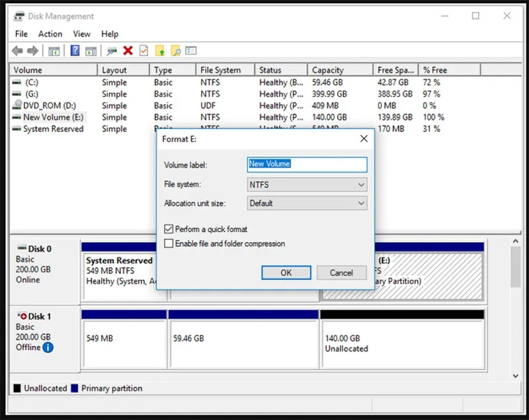
Task: Sort by the Free Space column header
Action: click(x=395, y=70)
